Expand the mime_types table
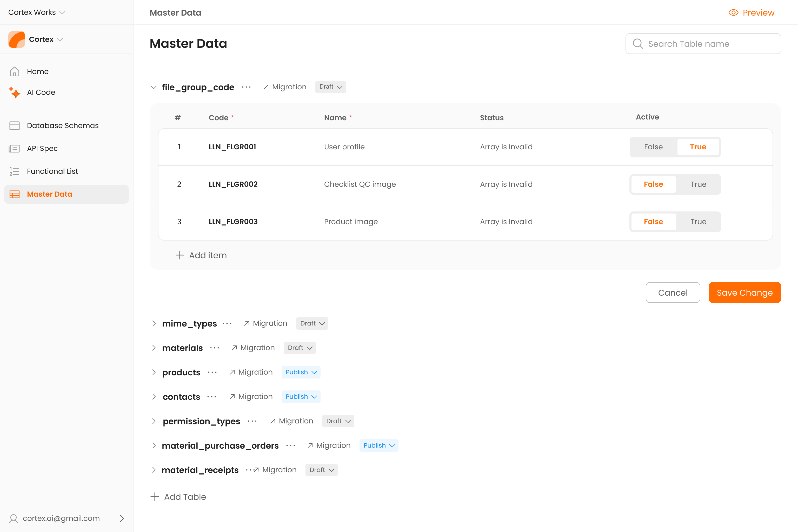The image size is (798, 532). [x=154, y=323]
